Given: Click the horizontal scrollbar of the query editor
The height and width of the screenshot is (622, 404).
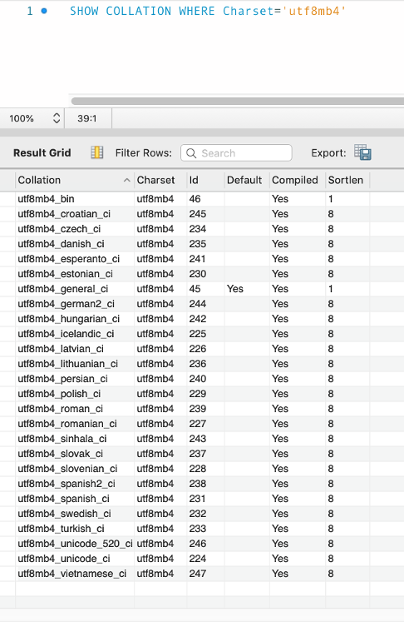Looking at the screenshot, I should pyautogui.click(x=237, y=101).
